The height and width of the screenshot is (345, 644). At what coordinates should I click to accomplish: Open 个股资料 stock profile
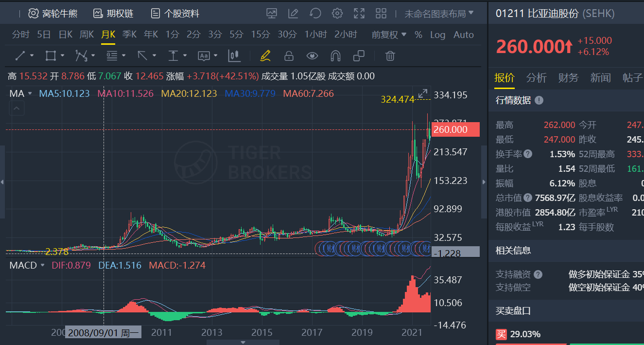[175, 14]
